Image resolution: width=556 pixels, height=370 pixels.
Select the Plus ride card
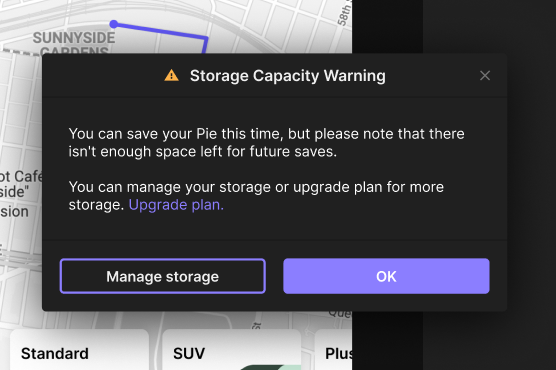(334, 350)
